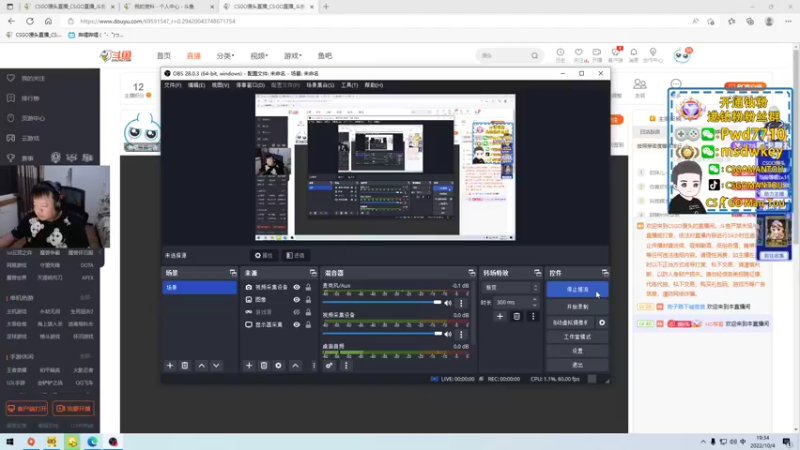800x450 pixels.
Task: Pop out the 转场特效 dock with its float icon
Action: [x=537, y=273]
